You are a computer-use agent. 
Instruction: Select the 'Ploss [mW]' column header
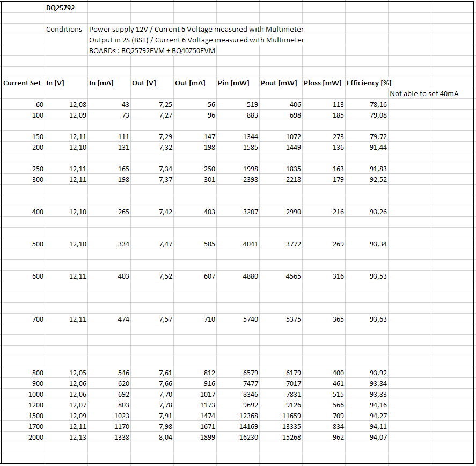click(x=323, y=83)
